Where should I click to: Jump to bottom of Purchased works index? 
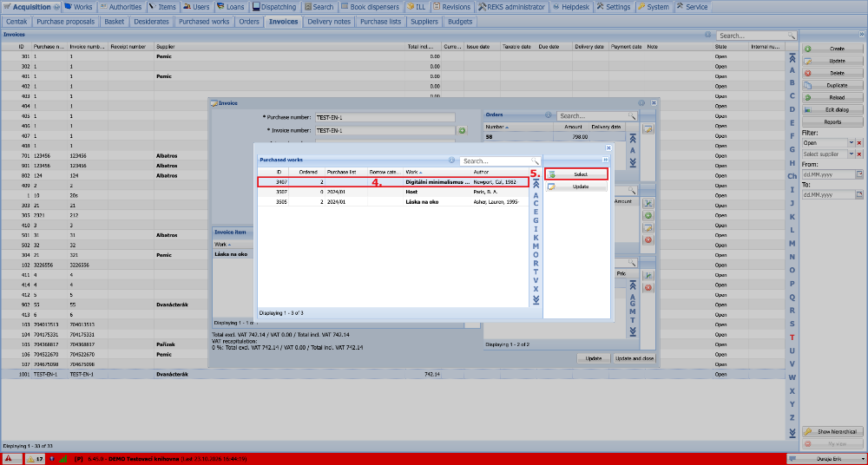click(x=536, y=299)
